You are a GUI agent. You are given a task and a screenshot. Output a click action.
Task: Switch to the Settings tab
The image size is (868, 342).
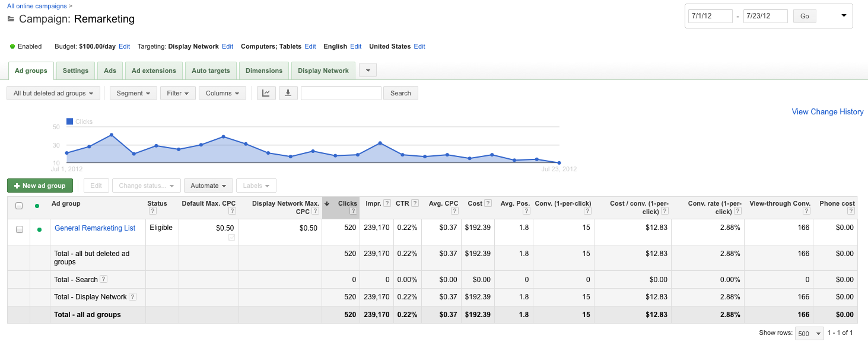75,71
